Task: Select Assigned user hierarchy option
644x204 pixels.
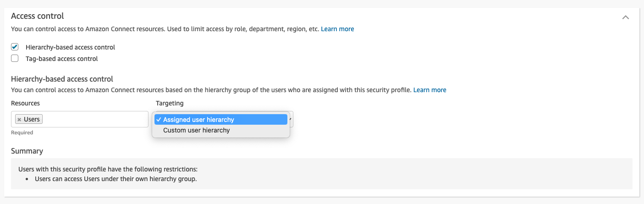Action: [x=198, y=120]
